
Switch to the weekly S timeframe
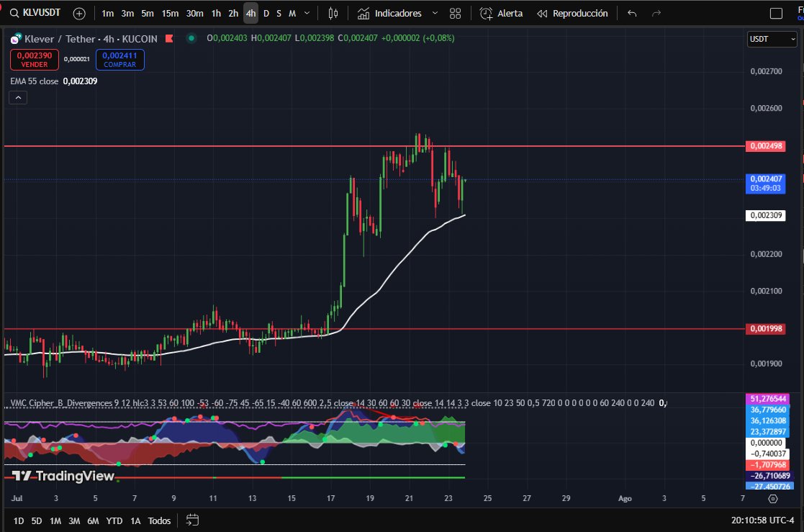pyautogui.click(x=279, y=14)
